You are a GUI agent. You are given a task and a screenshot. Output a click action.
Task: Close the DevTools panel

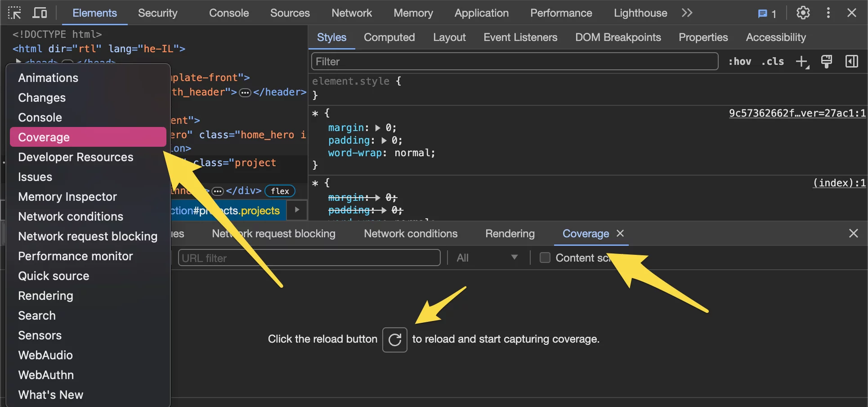[852, 13]
